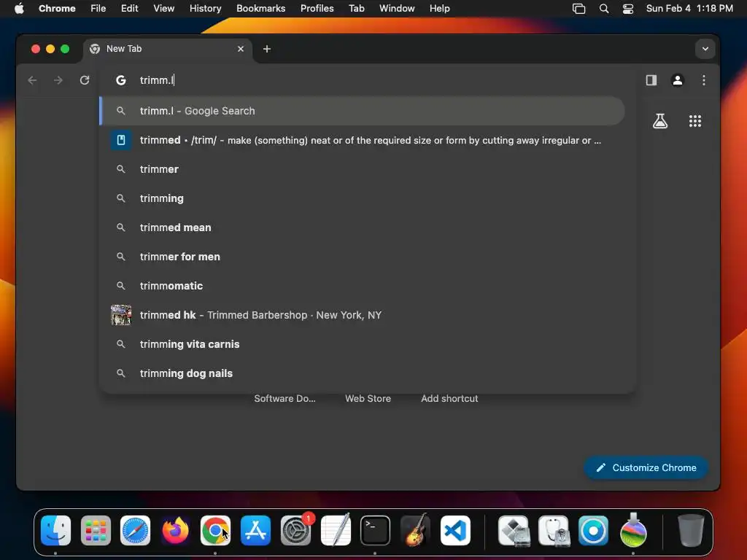Open the Software Do... shortcut
747x560 pixels.
[285, 399]
